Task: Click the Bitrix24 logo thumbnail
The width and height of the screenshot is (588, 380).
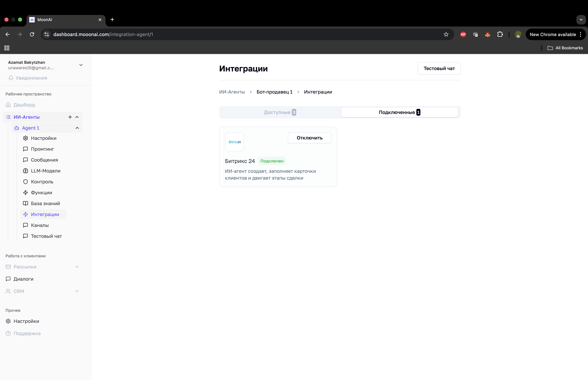Action: click(x=234, y=142)
